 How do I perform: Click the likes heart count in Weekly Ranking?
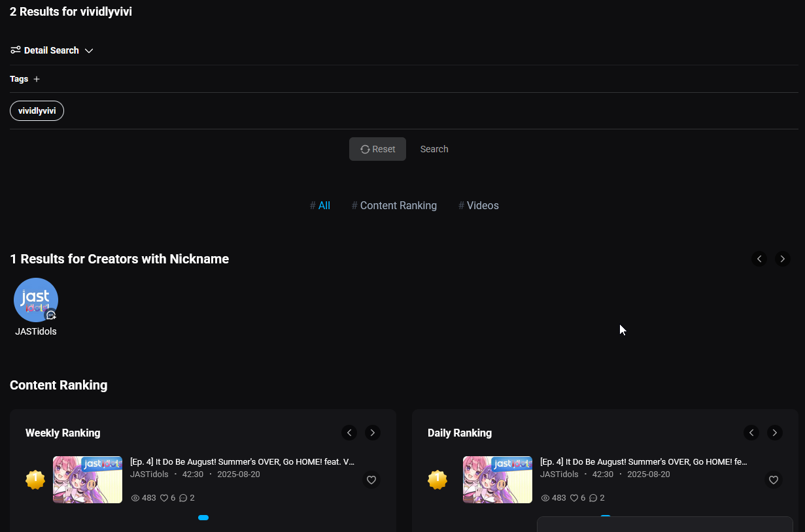(168, 498)
